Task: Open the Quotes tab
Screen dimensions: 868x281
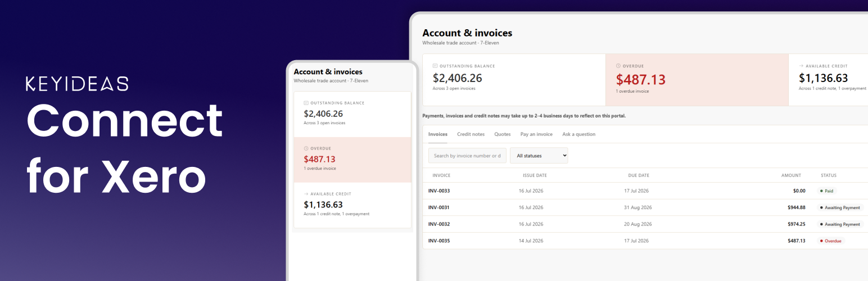Action: tap(503, 134)
